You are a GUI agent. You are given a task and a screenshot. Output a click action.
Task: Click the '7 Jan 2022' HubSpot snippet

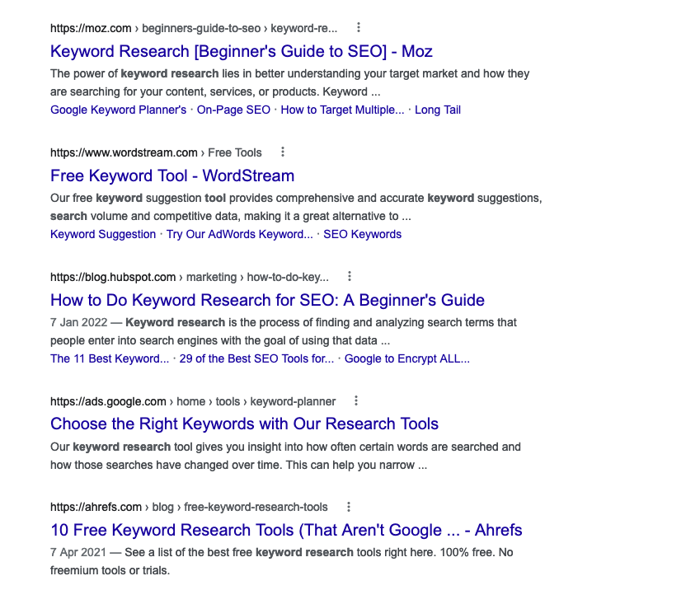tap(283, 331)
